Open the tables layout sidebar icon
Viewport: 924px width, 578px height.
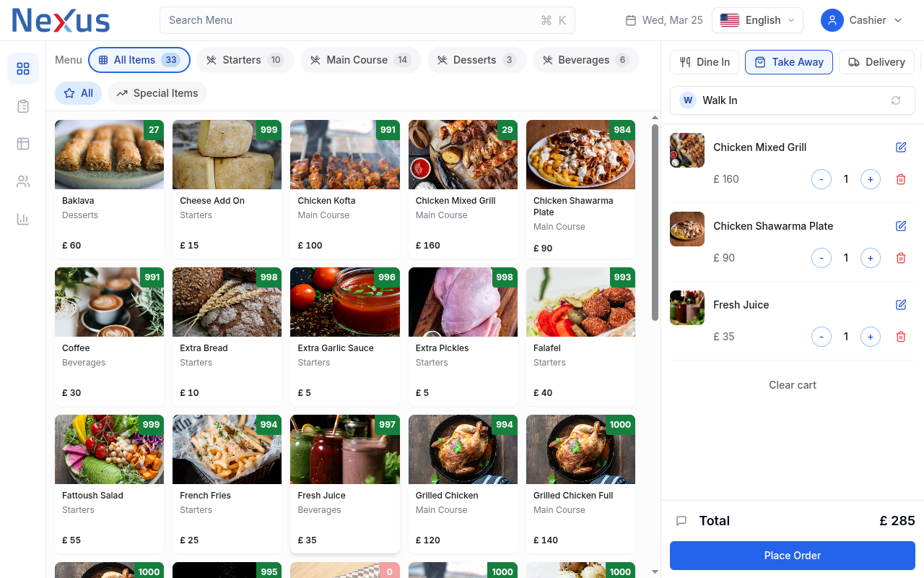[x=23, y=144]
